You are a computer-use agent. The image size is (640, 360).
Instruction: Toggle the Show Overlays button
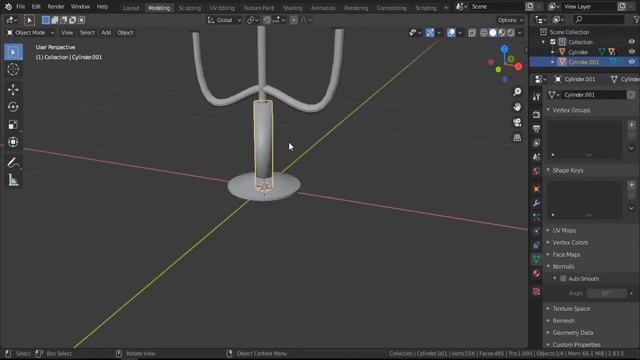451,33
